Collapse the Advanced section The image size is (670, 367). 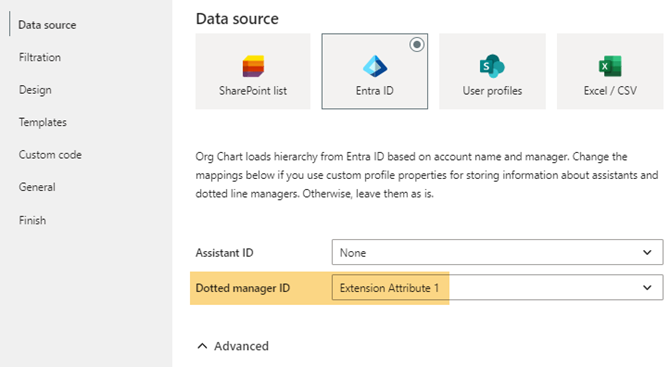tap(233, 346)
